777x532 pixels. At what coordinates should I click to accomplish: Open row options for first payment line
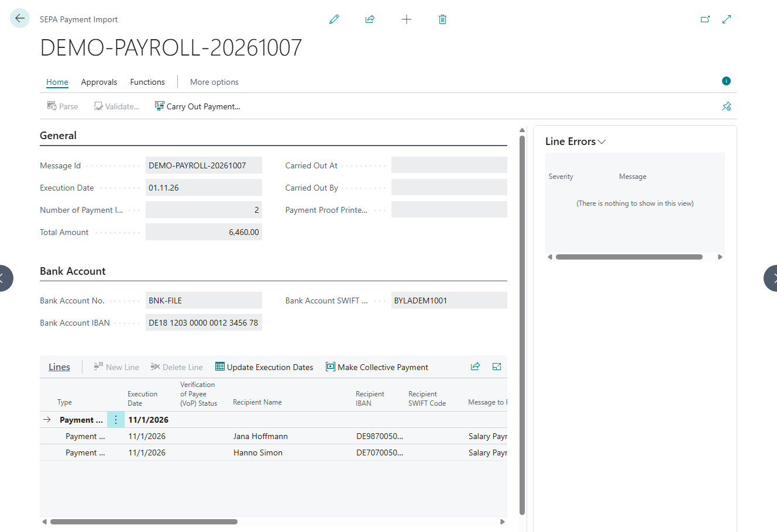pyautogui.click(x=116, y=420)
